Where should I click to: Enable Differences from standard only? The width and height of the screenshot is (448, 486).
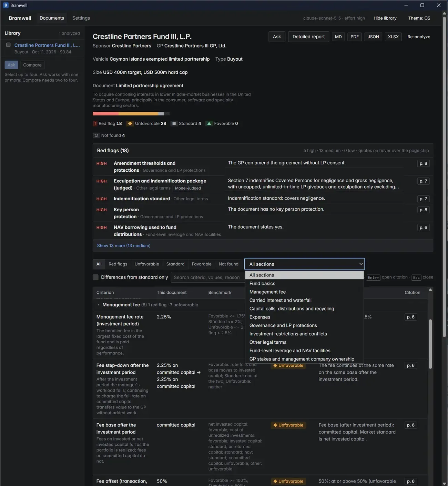[95, 277]
